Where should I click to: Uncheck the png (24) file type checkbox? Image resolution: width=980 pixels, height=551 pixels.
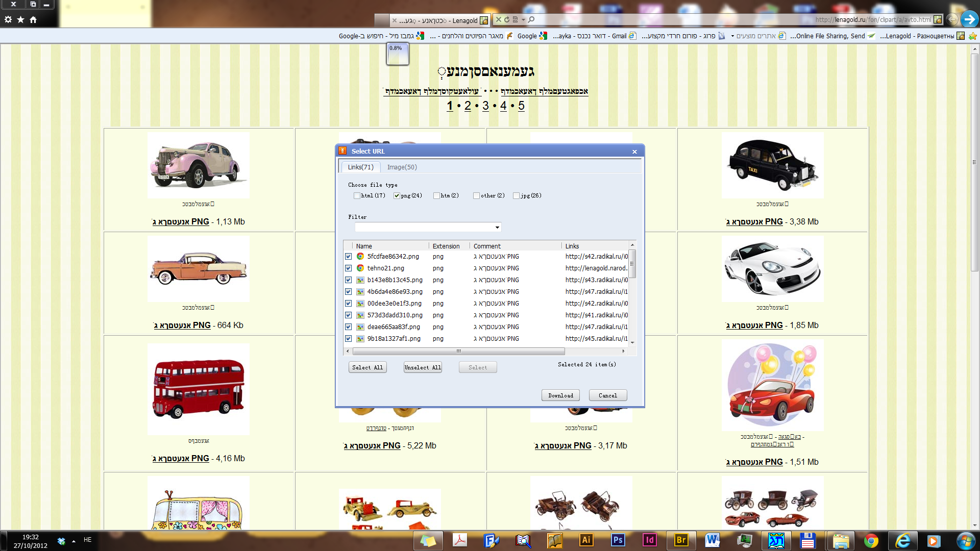click(x=397, y=196)
